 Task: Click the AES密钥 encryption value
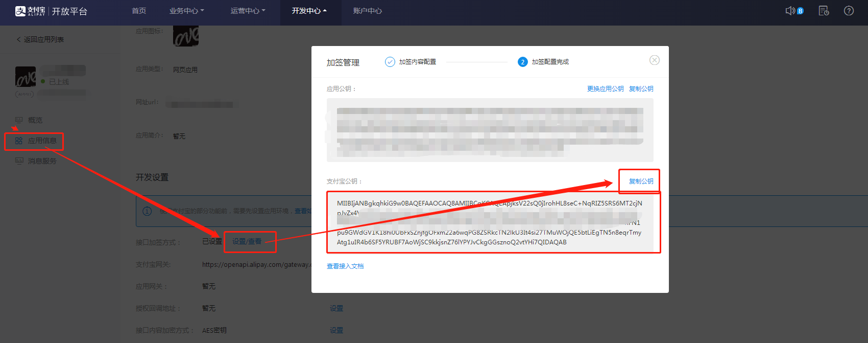coord(214,330)
